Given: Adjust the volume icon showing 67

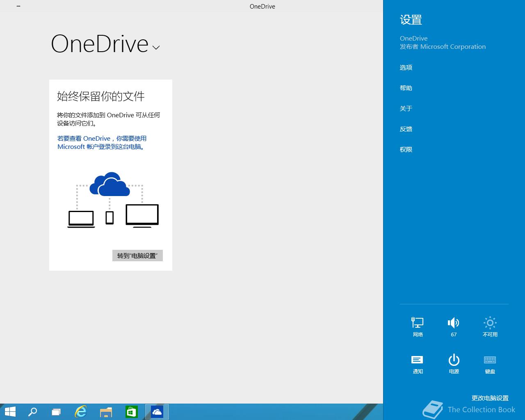Looking at the screenshot, I should [454, 326].
